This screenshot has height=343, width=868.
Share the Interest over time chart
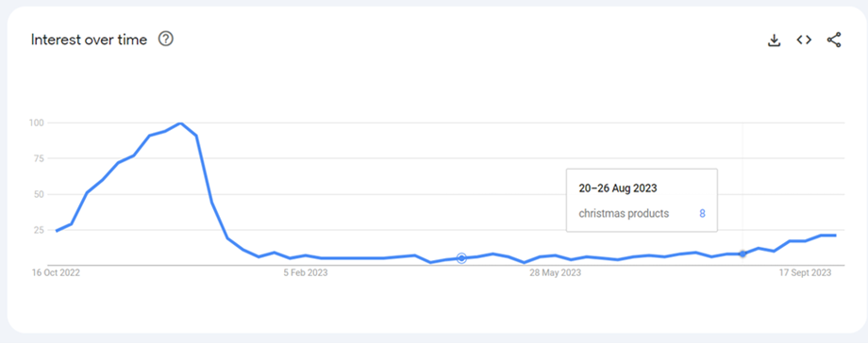coord(834,40)
